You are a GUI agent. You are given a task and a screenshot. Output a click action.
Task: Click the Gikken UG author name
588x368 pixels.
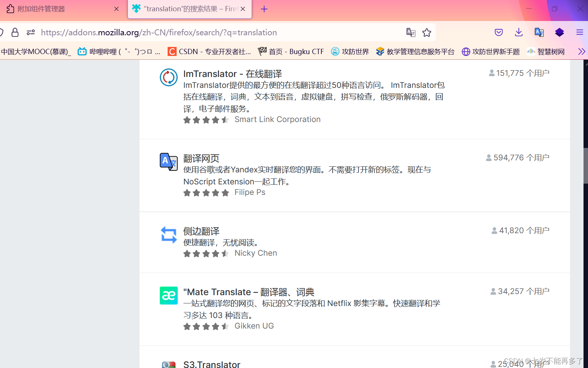point(254,326)
